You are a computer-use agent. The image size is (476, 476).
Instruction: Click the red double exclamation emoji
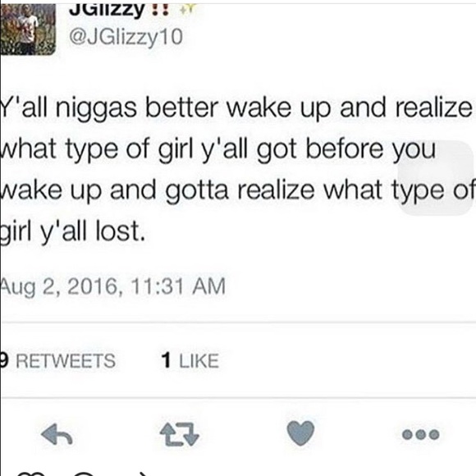[160, 11]
